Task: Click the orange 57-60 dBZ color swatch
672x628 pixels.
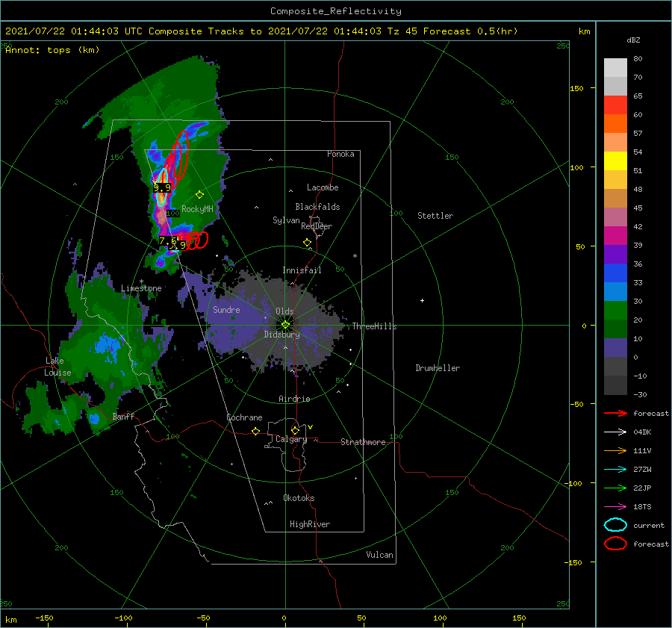Action: (x=615, y=124)
